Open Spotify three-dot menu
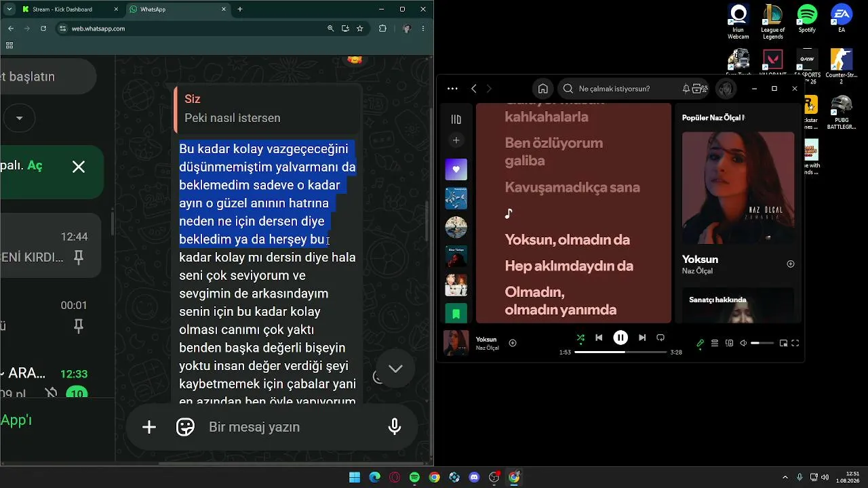The image size is (868, 488). pos(452,89)
